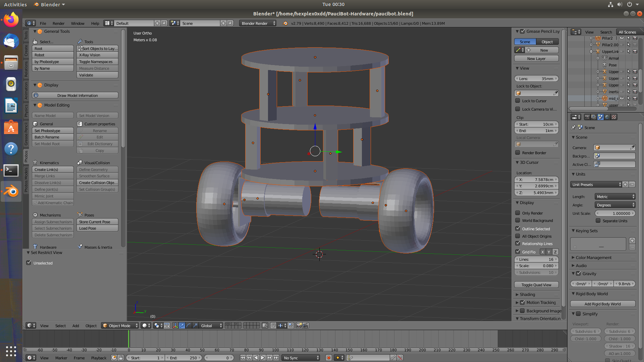Jump to the last frame button
Image resolution: width=644 pixels, height=362 pixels.
click(x=276, y=358)
